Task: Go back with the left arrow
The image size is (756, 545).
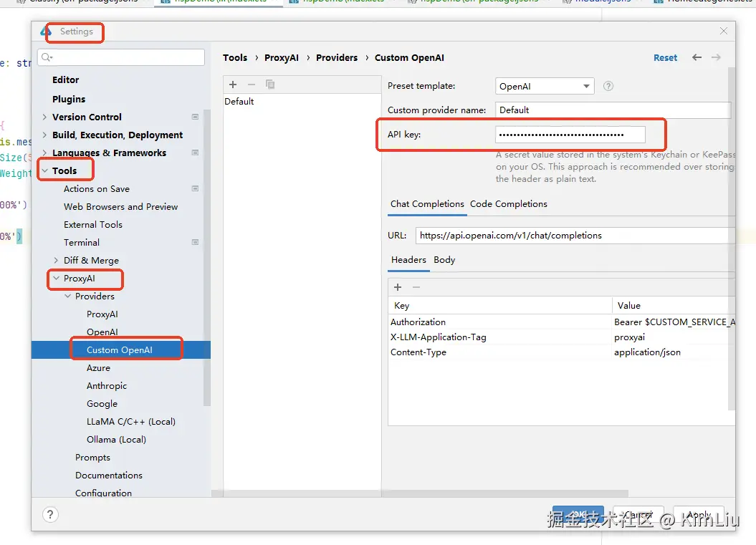Action: click(x=697, y=57)
